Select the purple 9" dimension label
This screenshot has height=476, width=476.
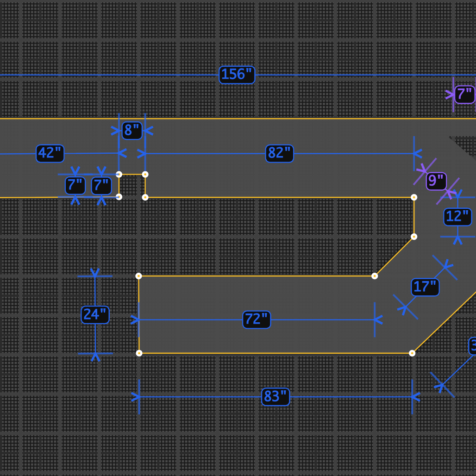[436, 181]
